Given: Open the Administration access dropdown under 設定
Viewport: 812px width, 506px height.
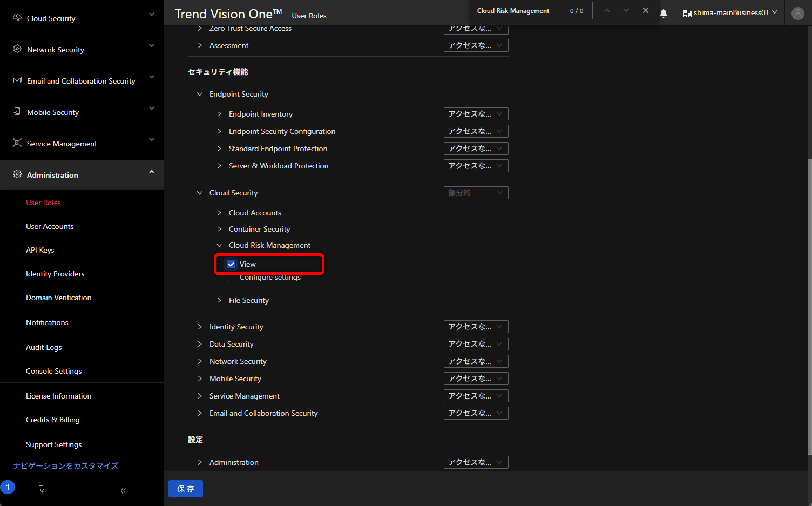Looking at the screenshot, I should coord(476,462).
